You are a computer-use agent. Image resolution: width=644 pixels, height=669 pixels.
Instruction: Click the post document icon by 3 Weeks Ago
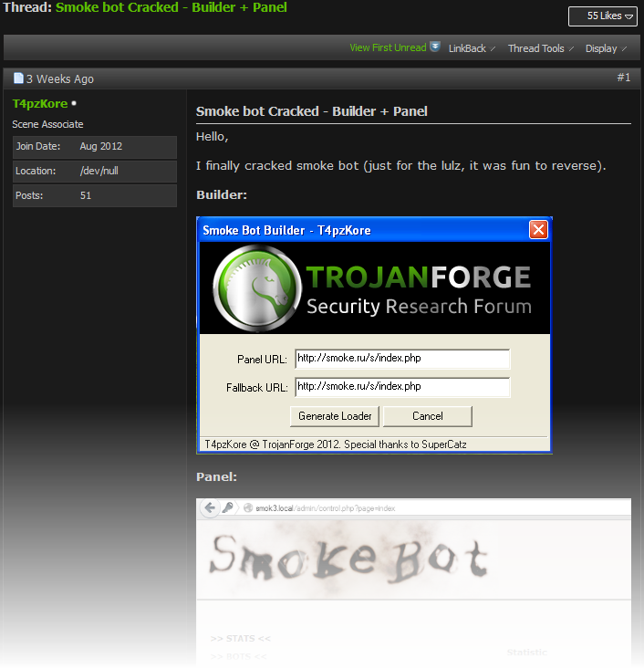[18, 78]
